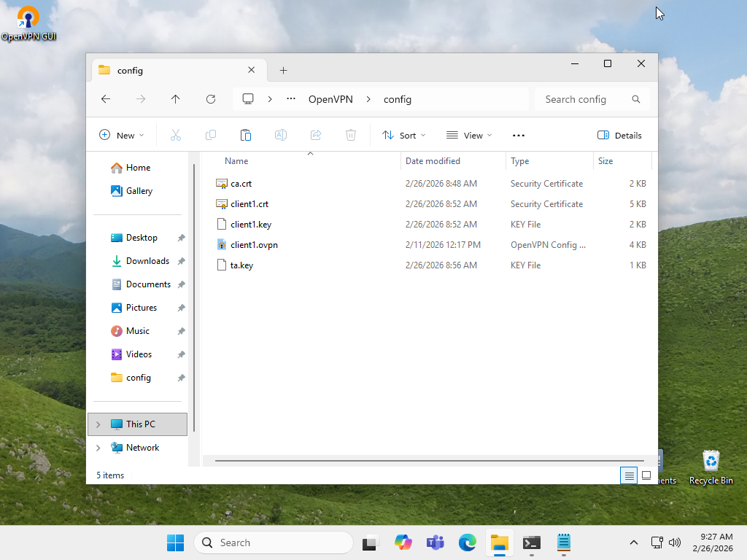Click the search magnifier icon in Explorer
The height and width of the screenshot is (560, 747).
636,99
